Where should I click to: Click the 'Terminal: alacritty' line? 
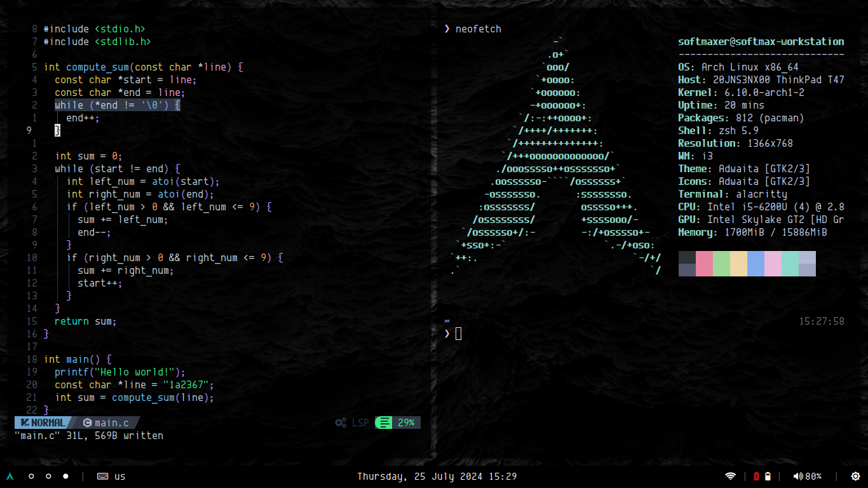tap(733, 194)
